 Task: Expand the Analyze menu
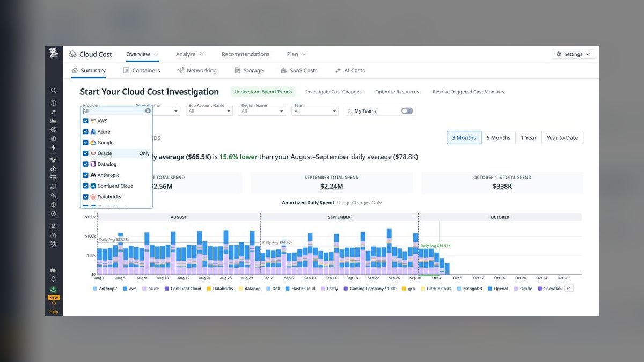[x=189, y=54]
